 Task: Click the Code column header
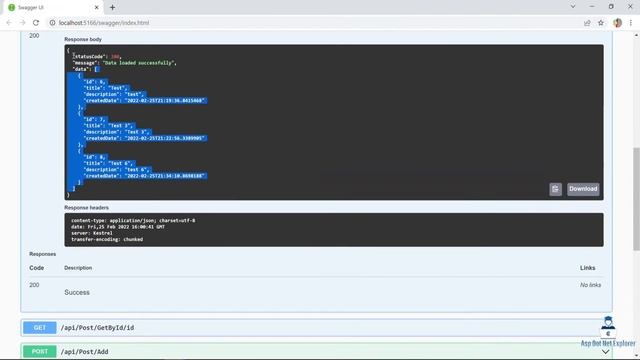pyautogui.click(x=36, y=268)
